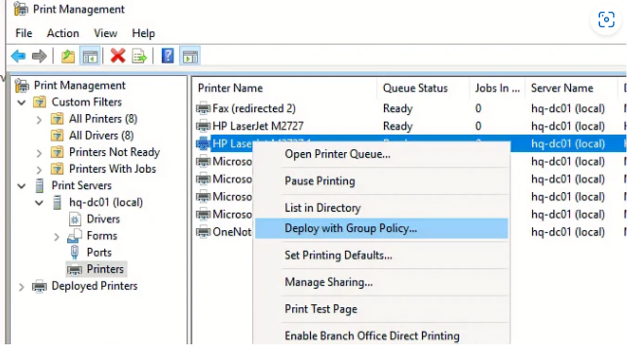Viewport: 644px width, 356px height.
Task: Expand the Printers With Jobs node
Action: (x=39, y=170)
